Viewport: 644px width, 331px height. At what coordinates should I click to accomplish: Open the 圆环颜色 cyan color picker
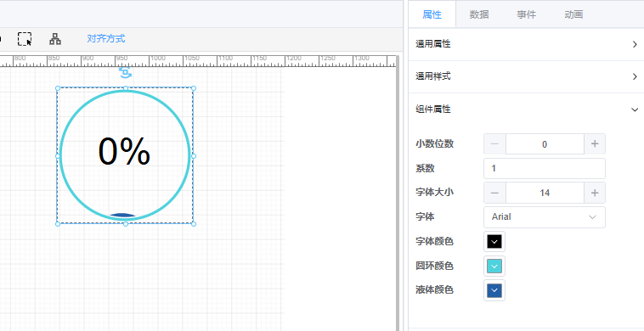tap(494, 266)
